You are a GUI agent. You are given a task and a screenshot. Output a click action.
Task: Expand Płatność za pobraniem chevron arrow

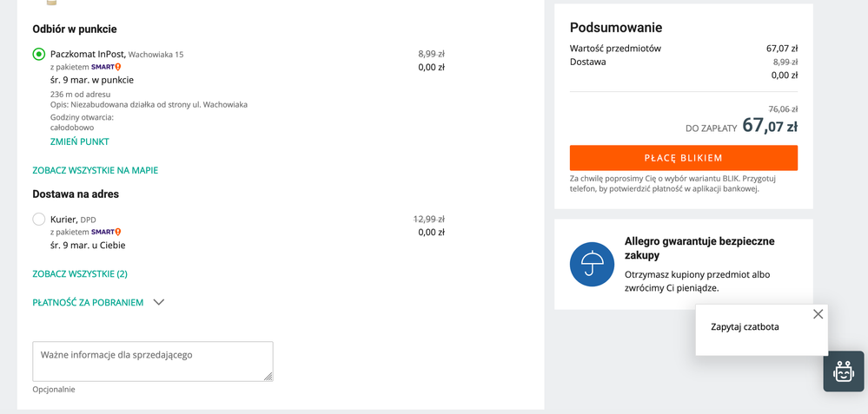tap(159, 302)
